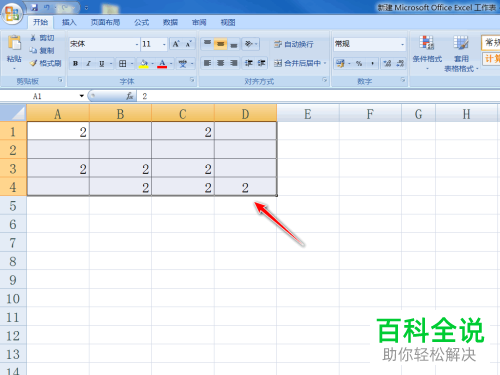Switch to the 公式 (Formulas) tab
The image size is (500, 375).
click(x=142, y=22)
